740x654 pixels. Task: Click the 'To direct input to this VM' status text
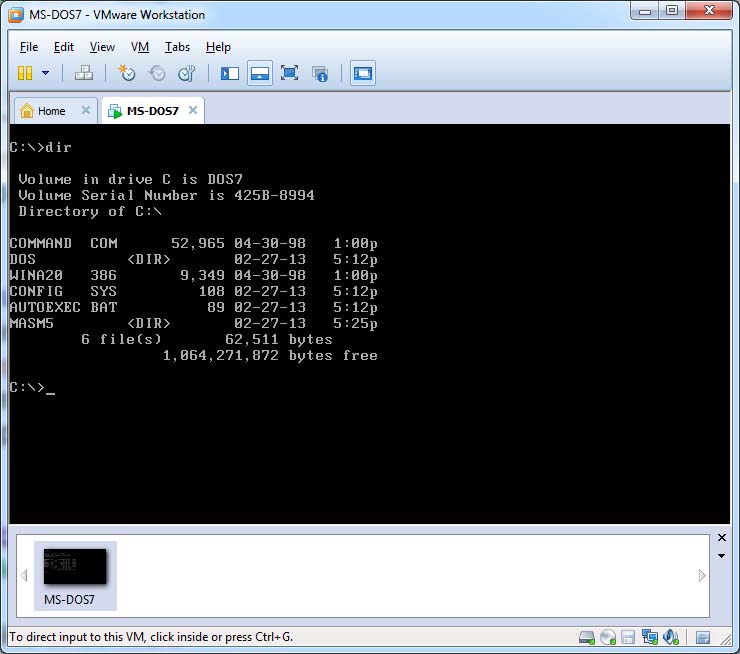(x=151, y=637)
